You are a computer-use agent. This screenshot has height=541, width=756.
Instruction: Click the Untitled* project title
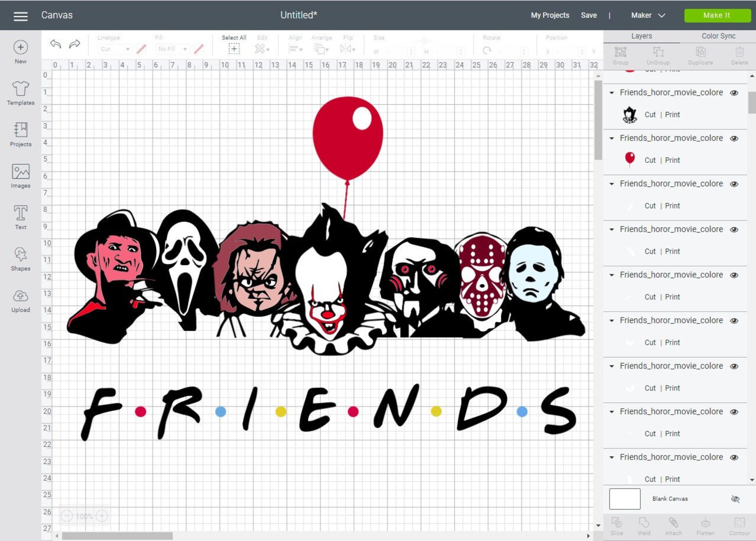click(x=298, y=15)
